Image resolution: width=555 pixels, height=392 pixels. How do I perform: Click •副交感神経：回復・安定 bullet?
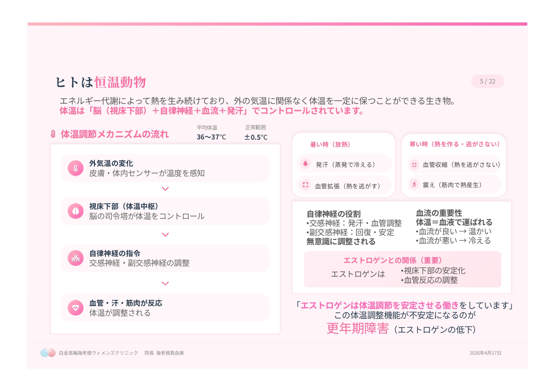350,232
